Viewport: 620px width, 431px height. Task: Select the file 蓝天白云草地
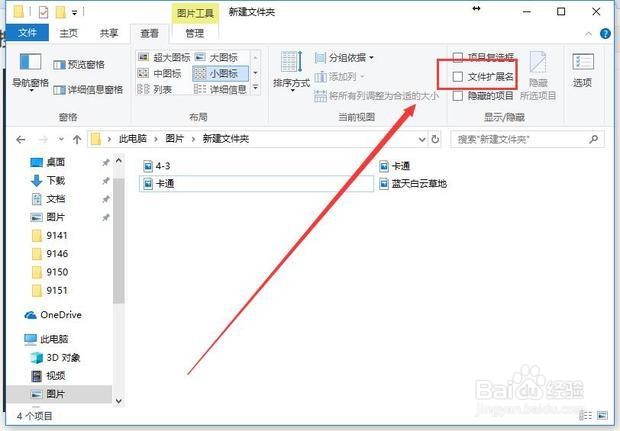coord(413,184)
